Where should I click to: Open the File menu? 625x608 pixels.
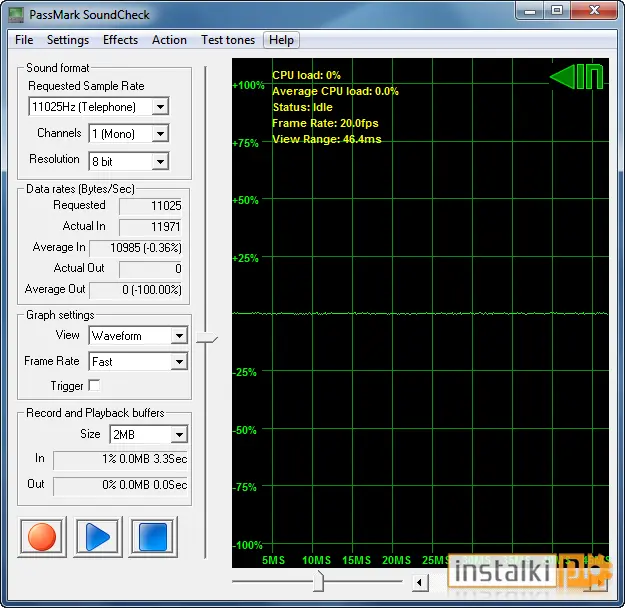(24, 40)
